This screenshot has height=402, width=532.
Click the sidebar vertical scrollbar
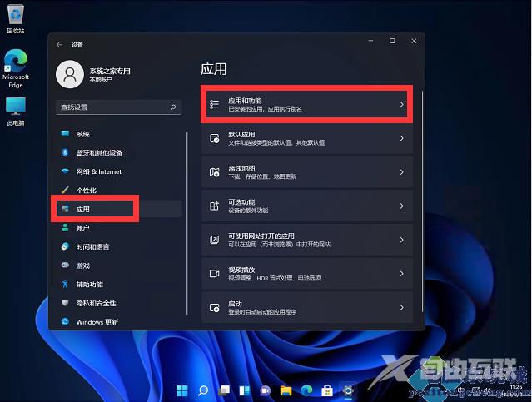click(187, 224)
